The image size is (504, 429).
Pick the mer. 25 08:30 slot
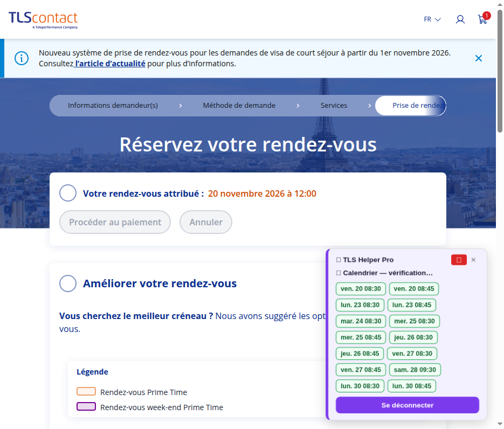(x=415, y=321)
